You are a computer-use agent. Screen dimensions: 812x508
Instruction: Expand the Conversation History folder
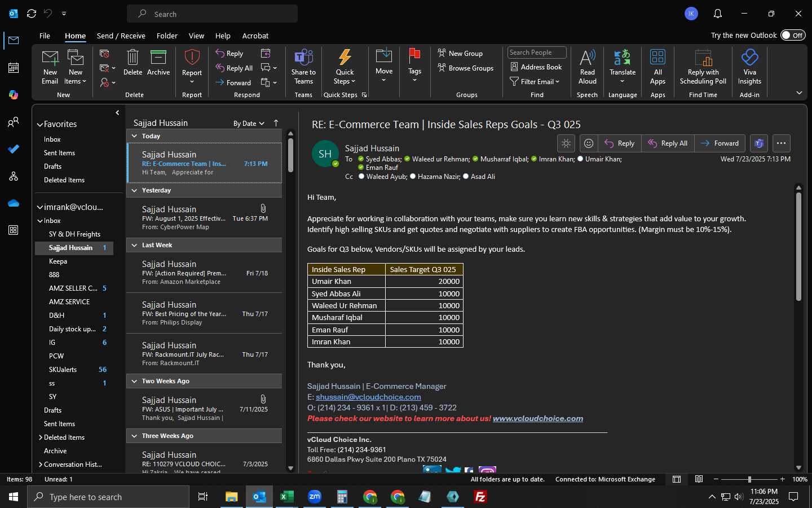pyautogui.click(x=41, y=465)
